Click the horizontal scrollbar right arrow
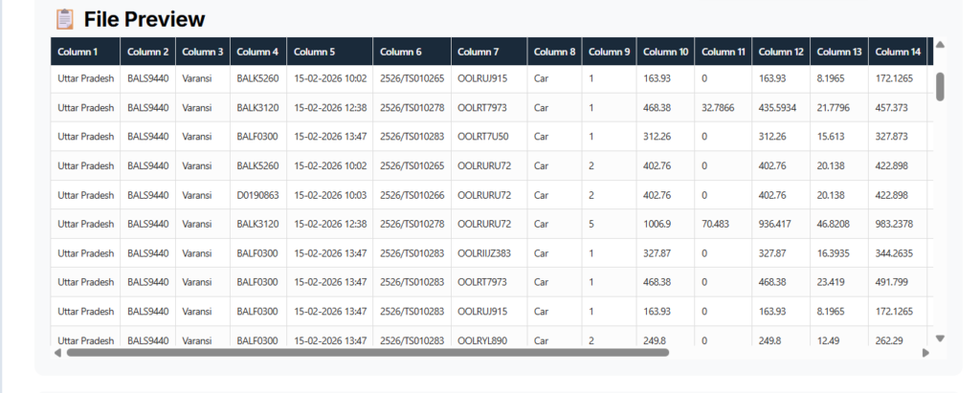 point(925,353)
